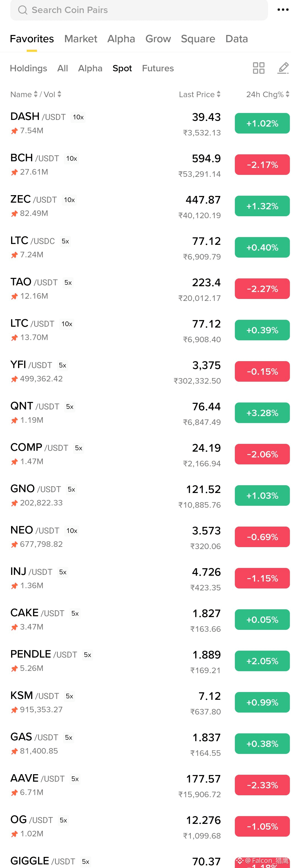291x868 pixels.
Task: Tap the pencil edit favorites icon
Action: coord(283,68)
